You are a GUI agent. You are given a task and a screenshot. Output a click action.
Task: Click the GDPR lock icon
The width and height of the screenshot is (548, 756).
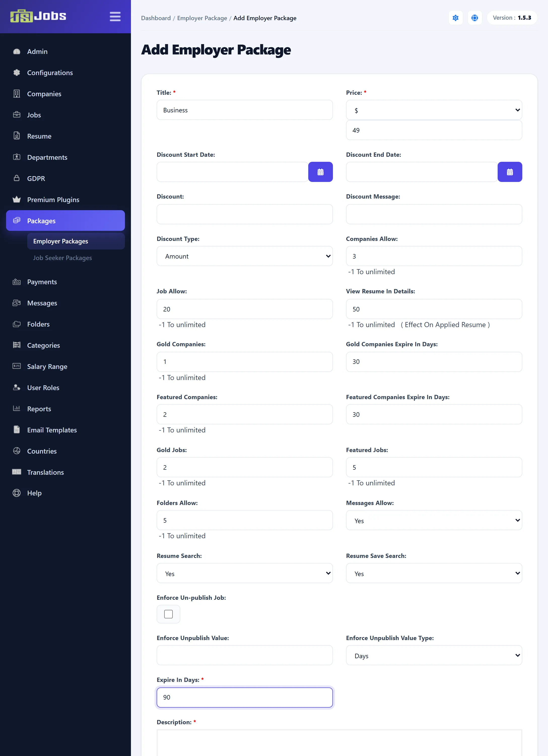pyautogui.click(x=17, y=178)
